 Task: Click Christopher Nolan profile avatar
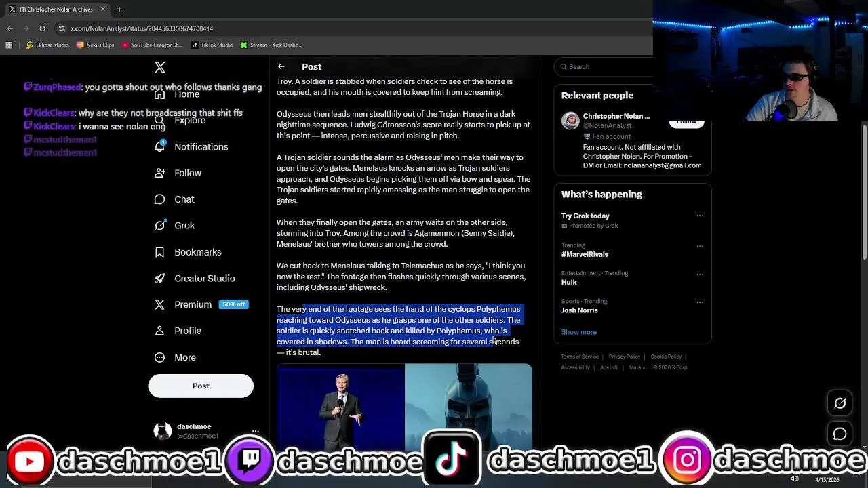[570, 121]
